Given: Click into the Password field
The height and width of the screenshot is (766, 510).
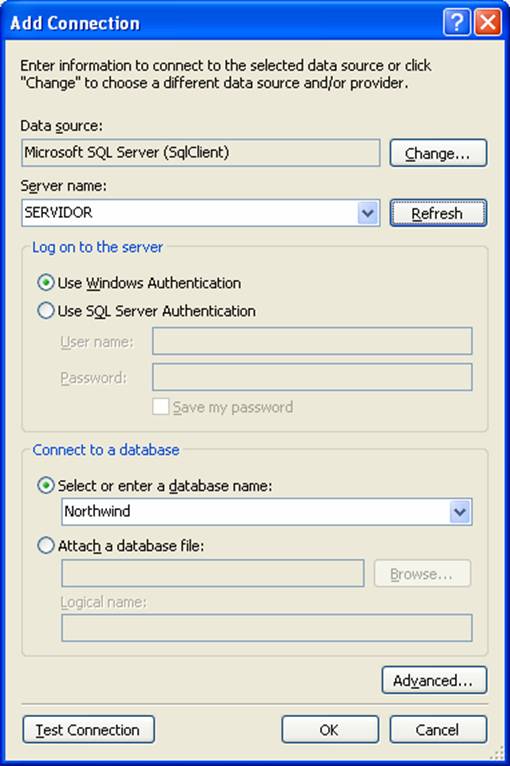Looking at the screenshot, I should click(312, 377).
